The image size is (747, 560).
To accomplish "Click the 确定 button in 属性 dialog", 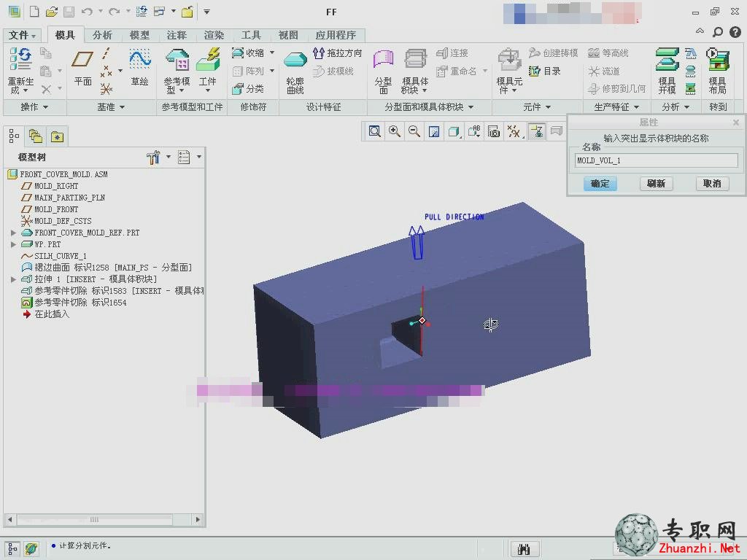I will (600, 183).
